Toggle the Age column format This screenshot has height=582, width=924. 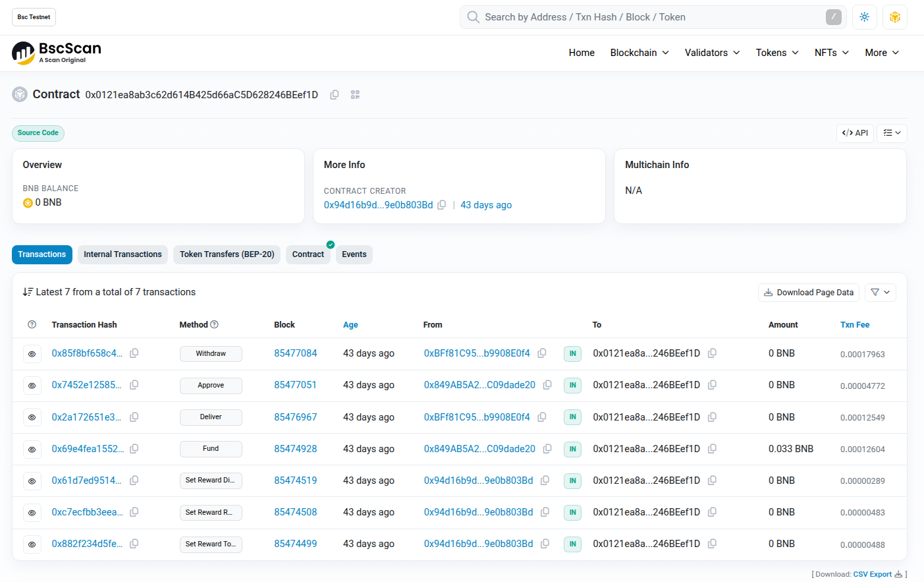pyautogui.click(x=350, y=325)
